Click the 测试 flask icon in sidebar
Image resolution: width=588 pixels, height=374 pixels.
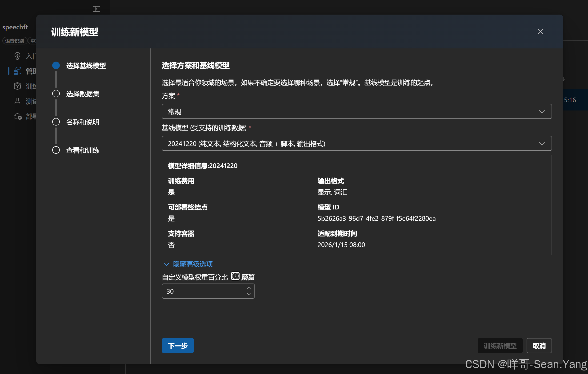tap(17, 101)
